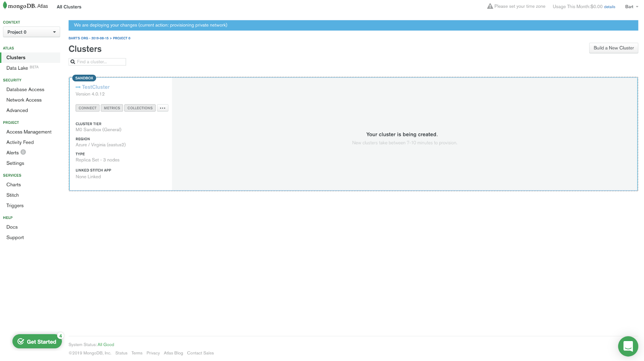The width and height of the screenshot is (644, 361).
Task: Click the All Good system status link
Action: pyautogui.click(x=106, y=345)
